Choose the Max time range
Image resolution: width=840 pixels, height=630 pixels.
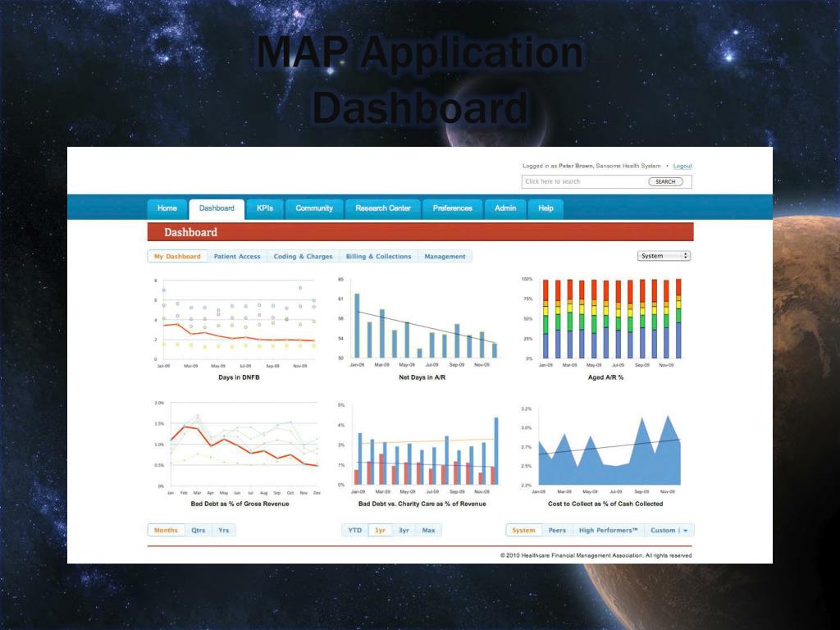[428, 531]
